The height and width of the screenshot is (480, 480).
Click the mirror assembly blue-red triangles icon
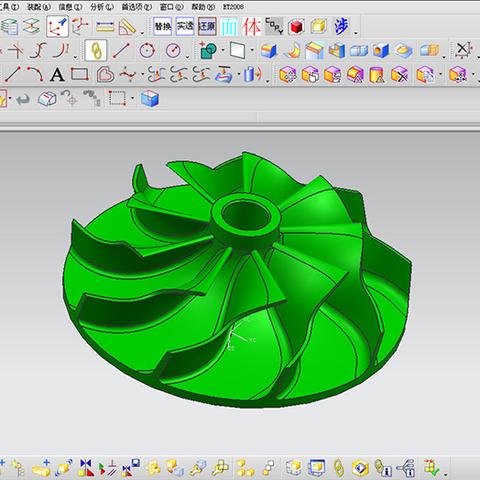[86, 468]
